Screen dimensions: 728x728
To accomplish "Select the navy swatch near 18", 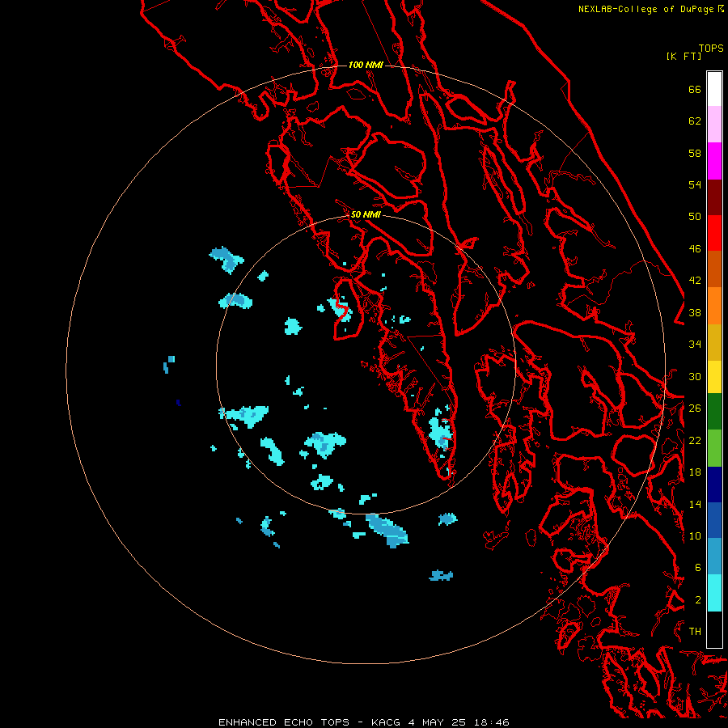I will tap(714, 485).
